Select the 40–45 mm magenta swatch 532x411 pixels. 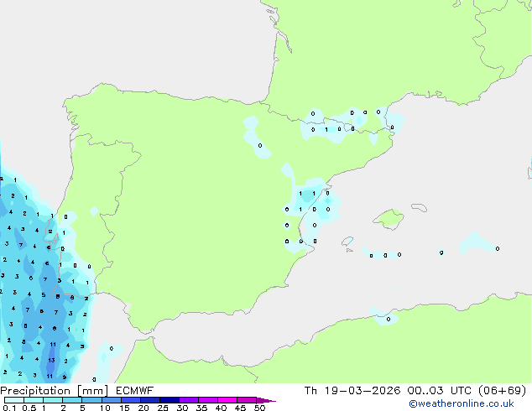[x=227, y=400]
